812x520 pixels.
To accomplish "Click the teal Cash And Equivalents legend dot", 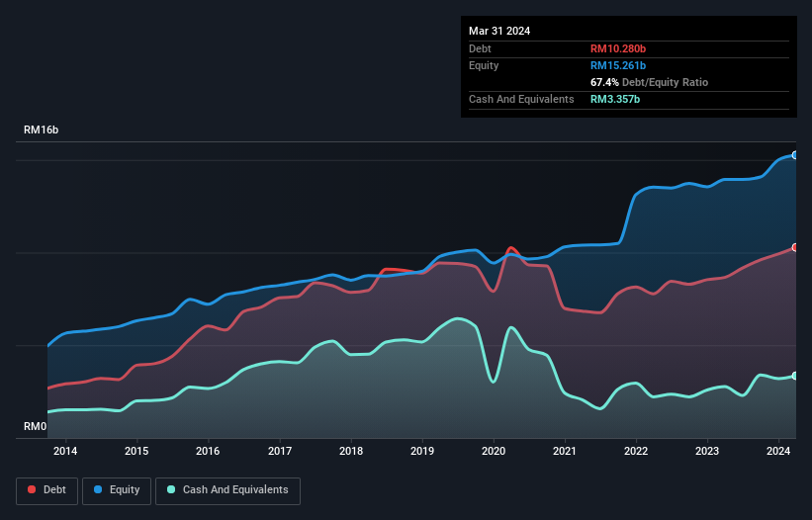I will (x=171, y=489).
